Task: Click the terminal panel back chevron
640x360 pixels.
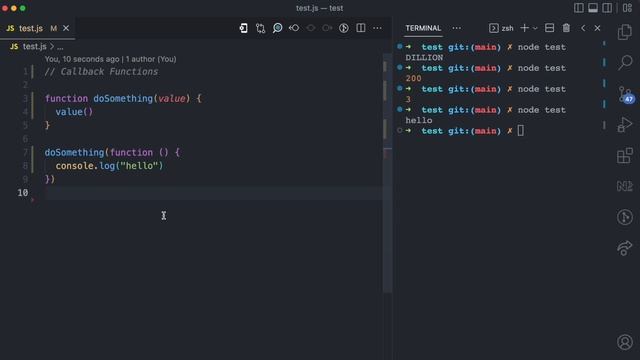Action: (583, 28)
